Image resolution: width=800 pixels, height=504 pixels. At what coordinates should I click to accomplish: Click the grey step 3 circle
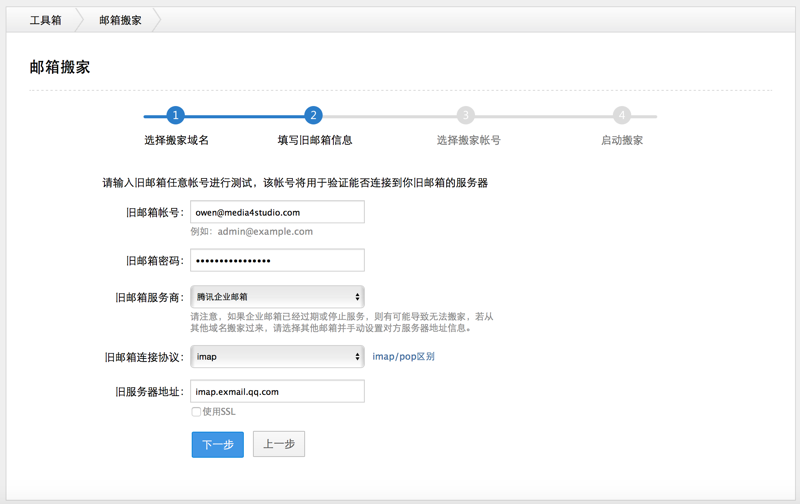click(466, 116)
